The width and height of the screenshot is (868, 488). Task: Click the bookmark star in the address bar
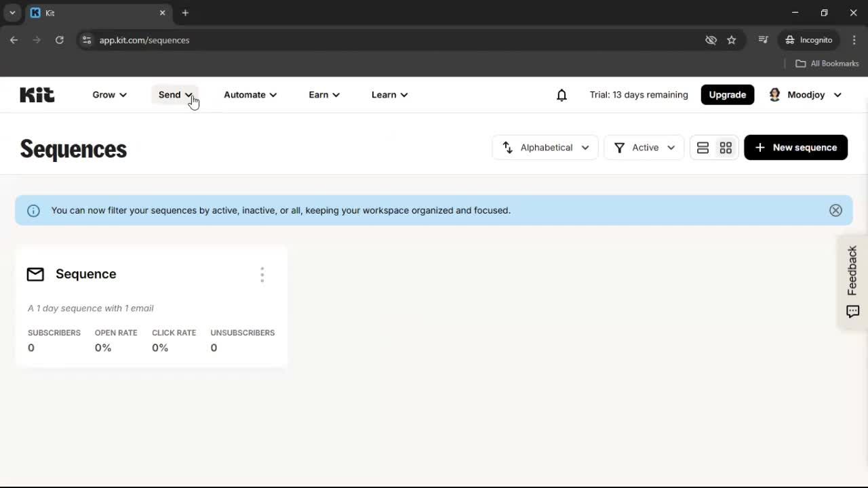coord(732,40)
